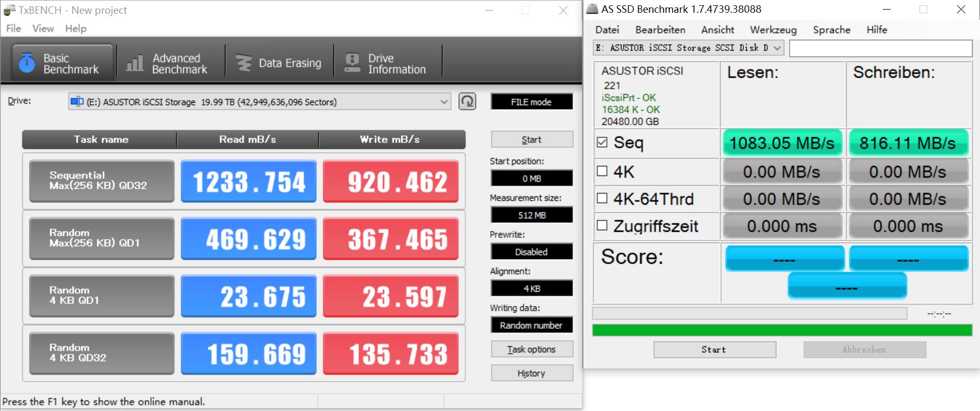Open the AS SSD drive selector dropdown
This screenshot has width=980, height=411.
[689, 48]
